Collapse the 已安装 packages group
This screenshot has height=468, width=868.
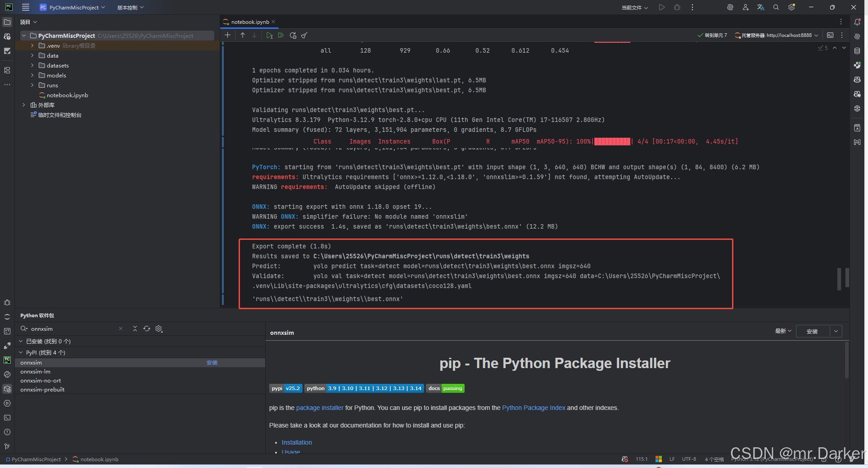coord(21,341)
